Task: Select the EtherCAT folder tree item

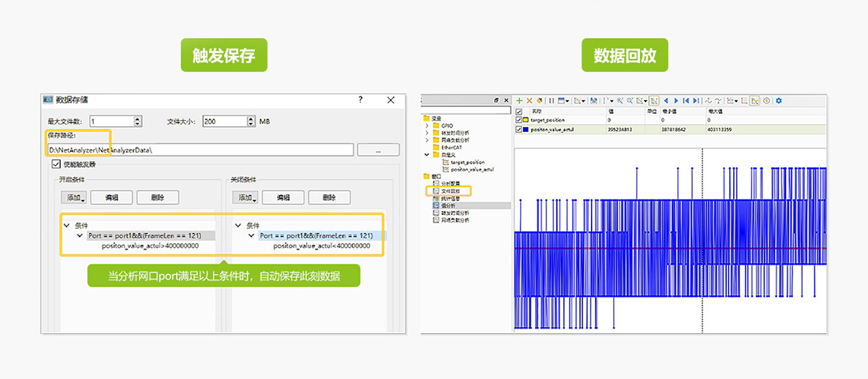Action: (x=451, y=147)
